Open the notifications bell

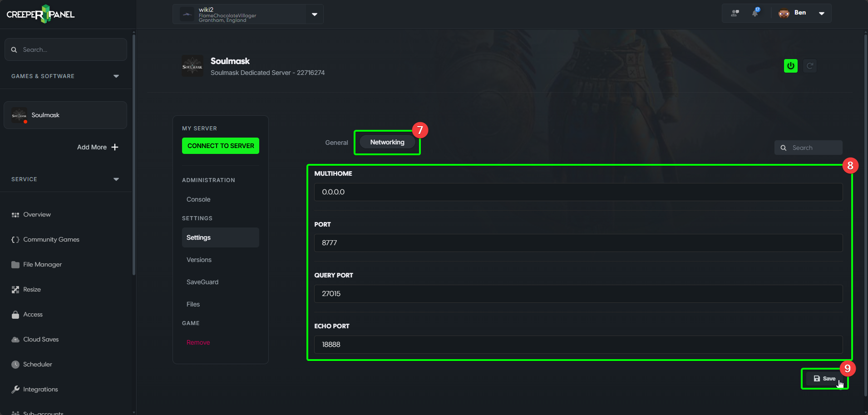(x=755, y=13)
